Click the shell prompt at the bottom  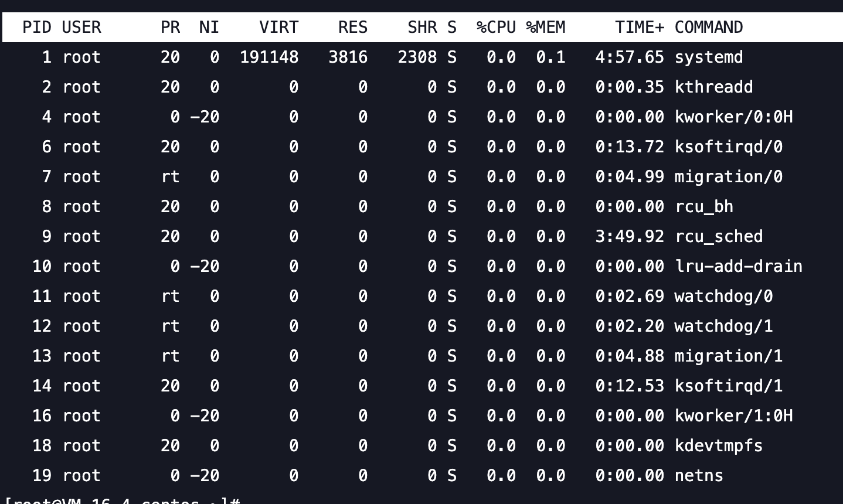click(x=123, y=500)
